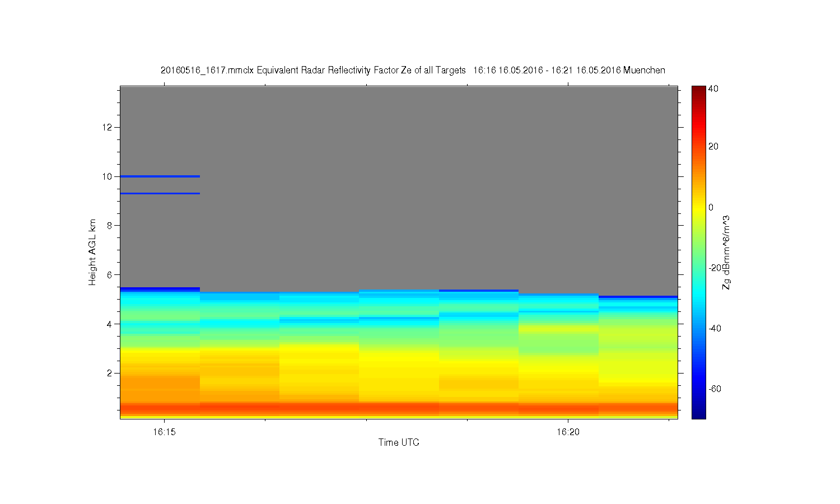Select the 'Height AGL km' axis label
The image size is (840, 504).
coord(92,252)
